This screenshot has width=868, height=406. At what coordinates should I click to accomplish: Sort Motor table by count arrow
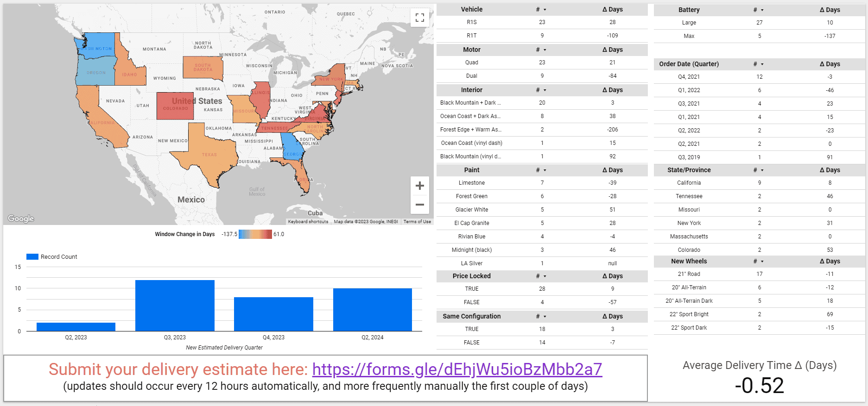click(545, 50)
